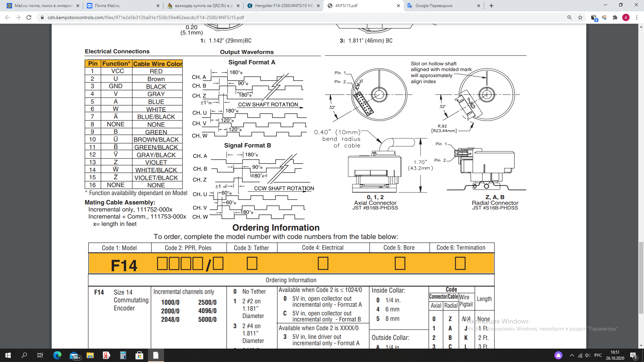Click the zoom magnifier icon in address bar
Image resolution: width=644 pixels, height=362 pixels.
[569, 17]
